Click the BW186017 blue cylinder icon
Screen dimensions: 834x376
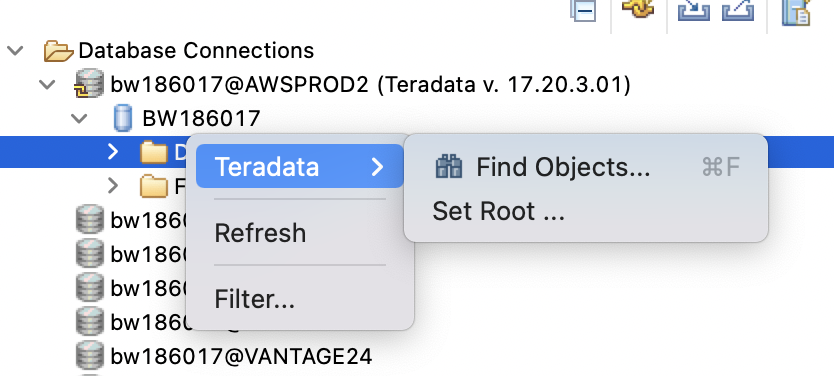(x=123, y=118)
